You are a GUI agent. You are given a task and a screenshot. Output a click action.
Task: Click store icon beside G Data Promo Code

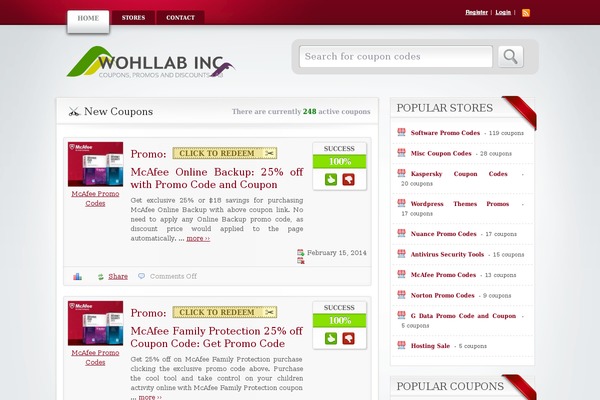click(401, 315)
